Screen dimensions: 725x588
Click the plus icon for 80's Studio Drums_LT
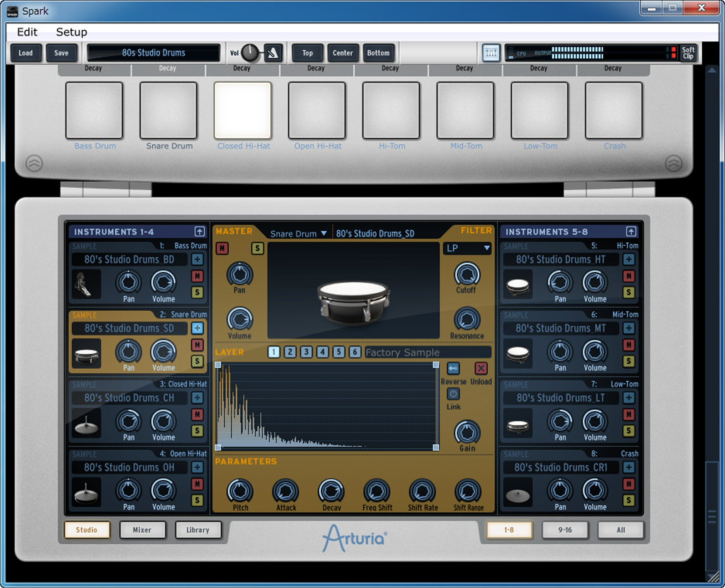click(629, 398)
